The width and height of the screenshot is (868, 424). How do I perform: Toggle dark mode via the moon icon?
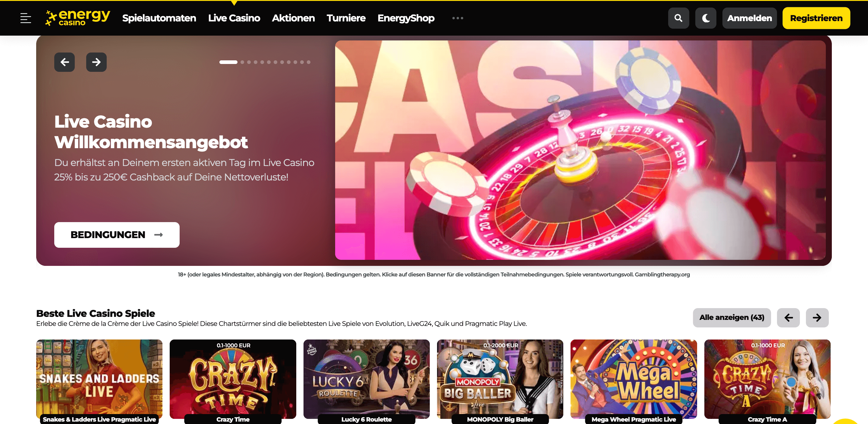(x=706, y=18)
